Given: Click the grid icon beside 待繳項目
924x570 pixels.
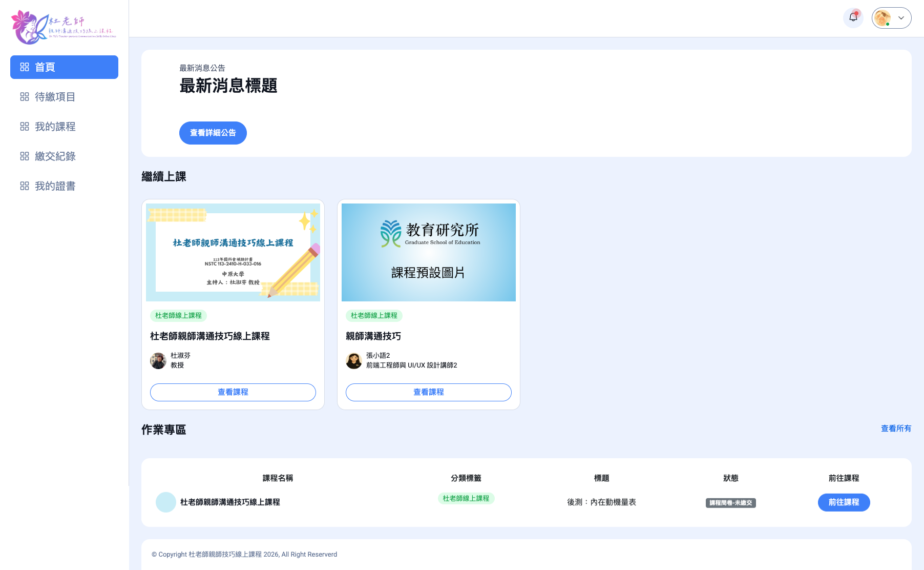Looking at the screenshot, I should tap(25, 97).
